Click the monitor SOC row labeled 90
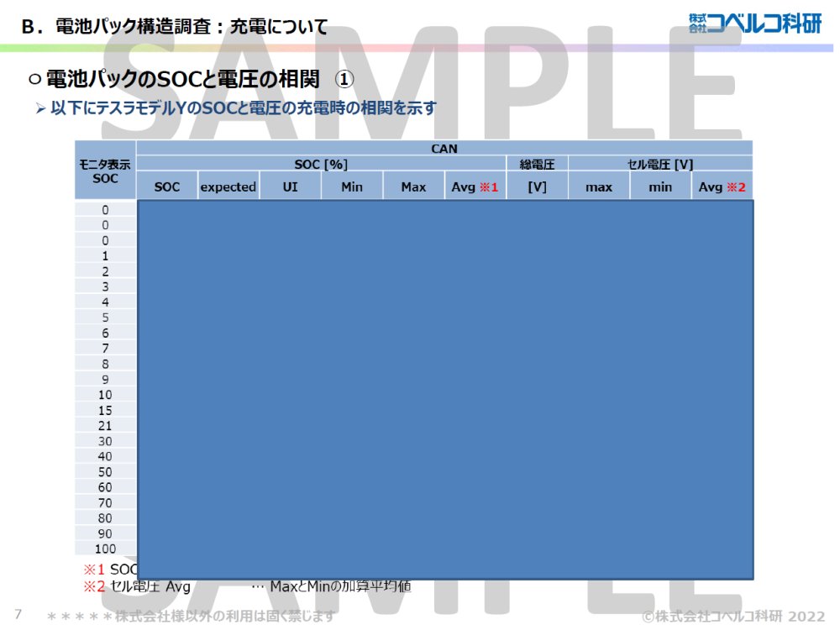 click(106, 534)
